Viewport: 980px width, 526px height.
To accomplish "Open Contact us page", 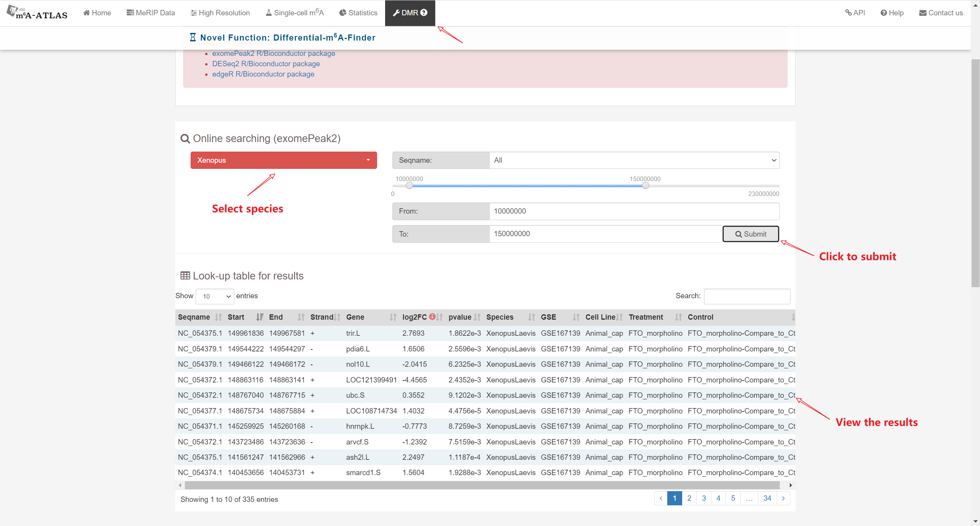I will coord(941,13).
